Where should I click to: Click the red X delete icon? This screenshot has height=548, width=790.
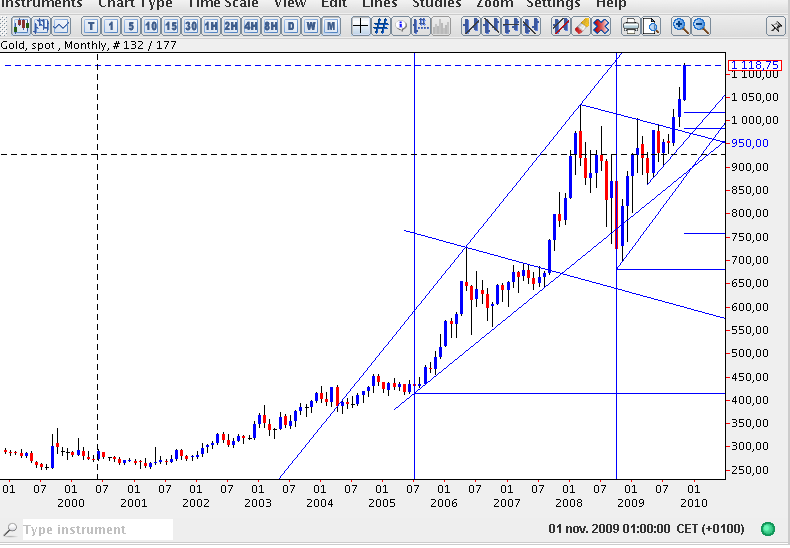(x=601, y=26)
